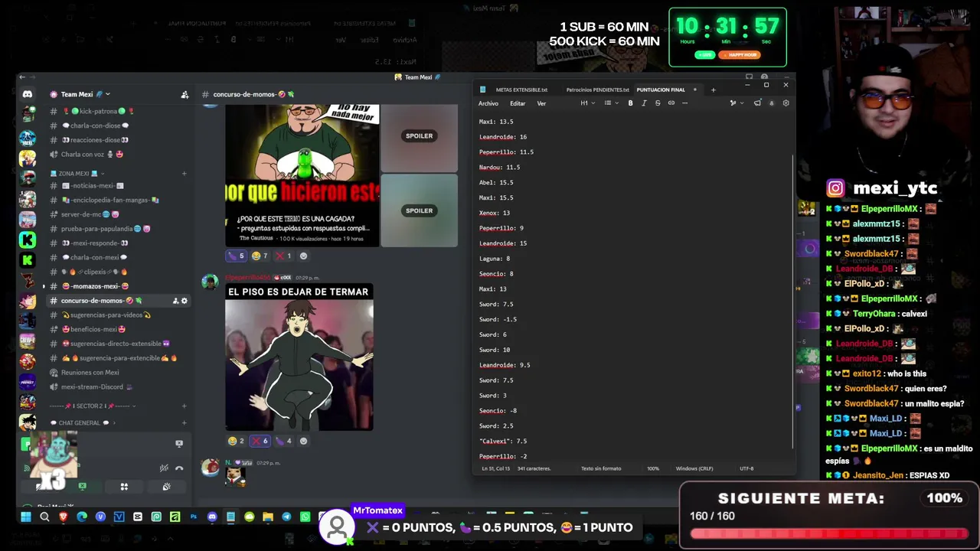Add channel to ZONA MEXI category

(184, 174)
